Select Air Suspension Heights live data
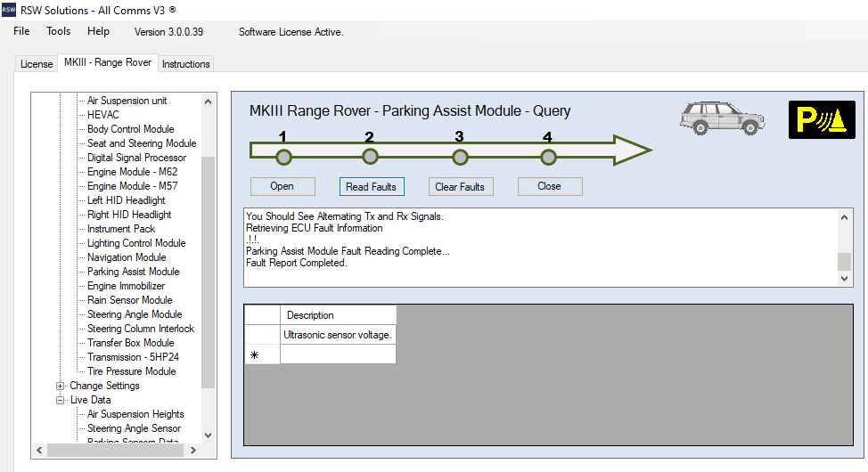 [x=135, y=414]
